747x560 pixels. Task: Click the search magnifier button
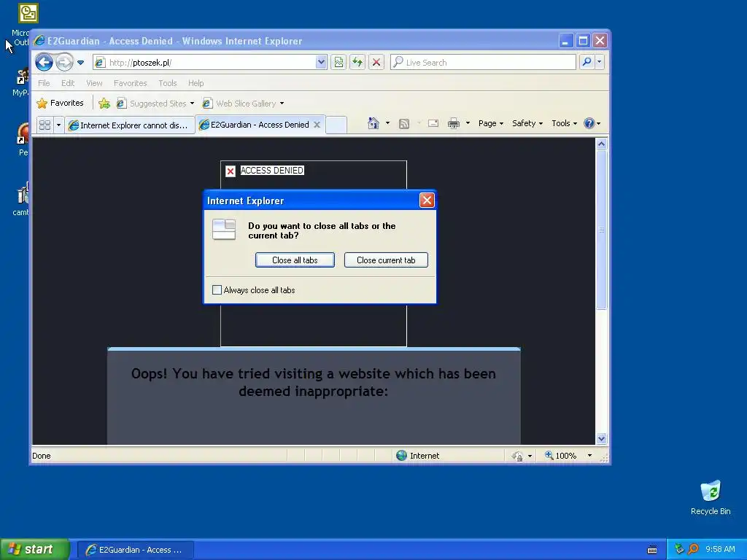(x=587, y=63)
